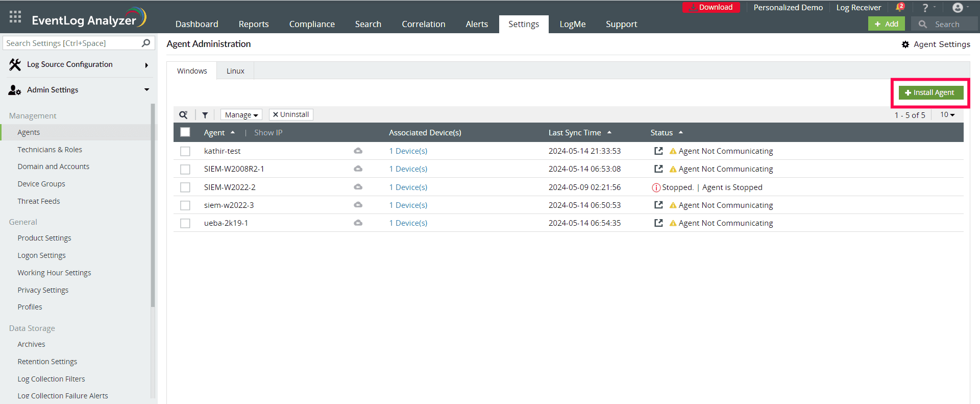The height and width of the screenshot is (404, 980).
Task: Check the kathir-test agent checkbox
Action: (x=185, y=151)
